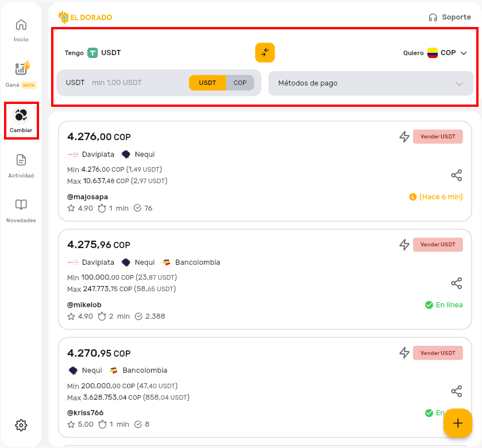Open the @mikelob user profile

(84, 305)
